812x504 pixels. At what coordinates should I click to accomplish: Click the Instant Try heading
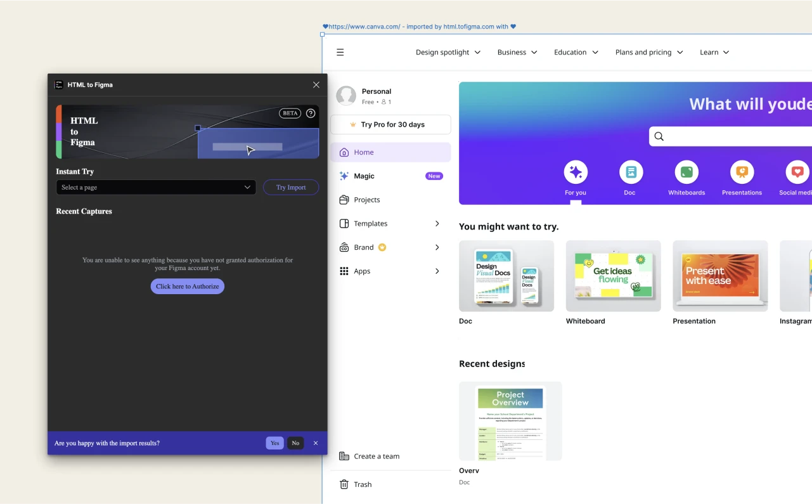(x=75, y=172)
